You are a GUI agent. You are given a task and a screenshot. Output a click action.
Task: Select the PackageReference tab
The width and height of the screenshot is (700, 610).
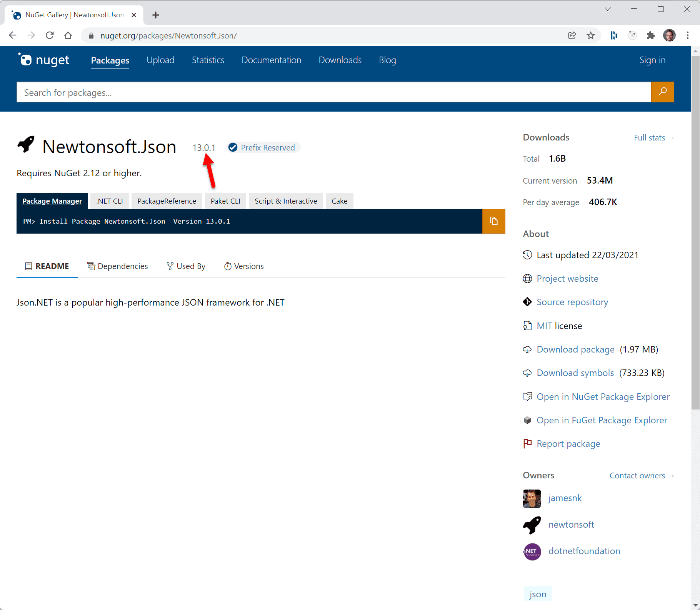(167, 201)
